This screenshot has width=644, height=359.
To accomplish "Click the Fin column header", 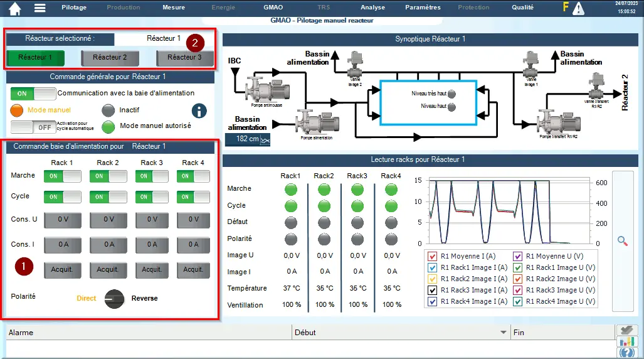I will point(562,332).
